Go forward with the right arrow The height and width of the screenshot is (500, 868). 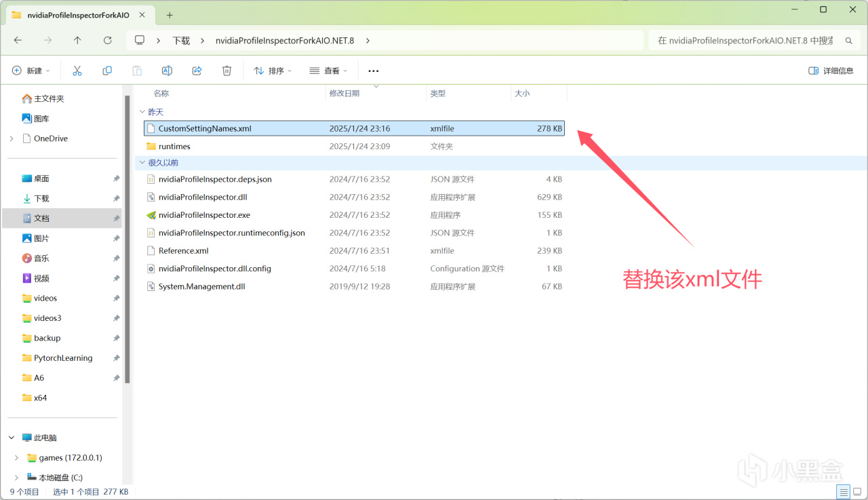(x=47, y=41)
